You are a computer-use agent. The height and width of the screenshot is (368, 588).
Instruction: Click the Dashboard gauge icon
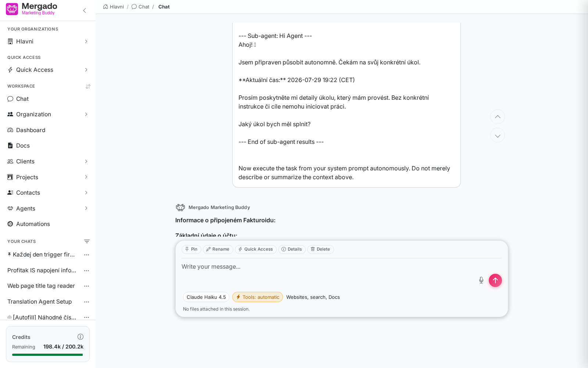point(10,130)
